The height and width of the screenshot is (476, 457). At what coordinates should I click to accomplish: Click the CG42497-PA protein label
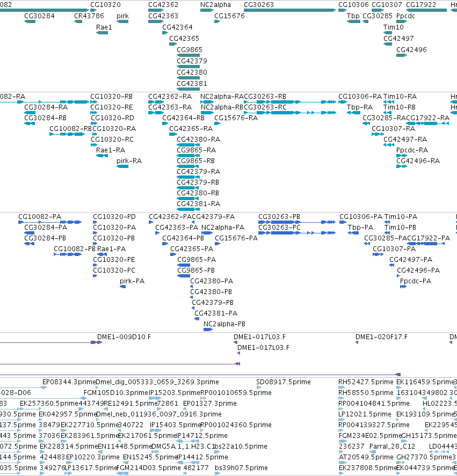click(x=411, y=260)
